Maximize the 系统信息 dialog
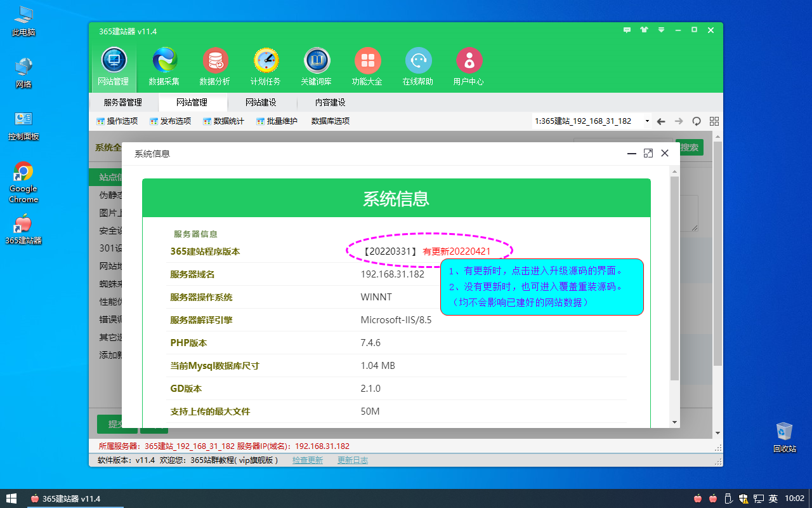812x508 pixels. tap(648, 153)
